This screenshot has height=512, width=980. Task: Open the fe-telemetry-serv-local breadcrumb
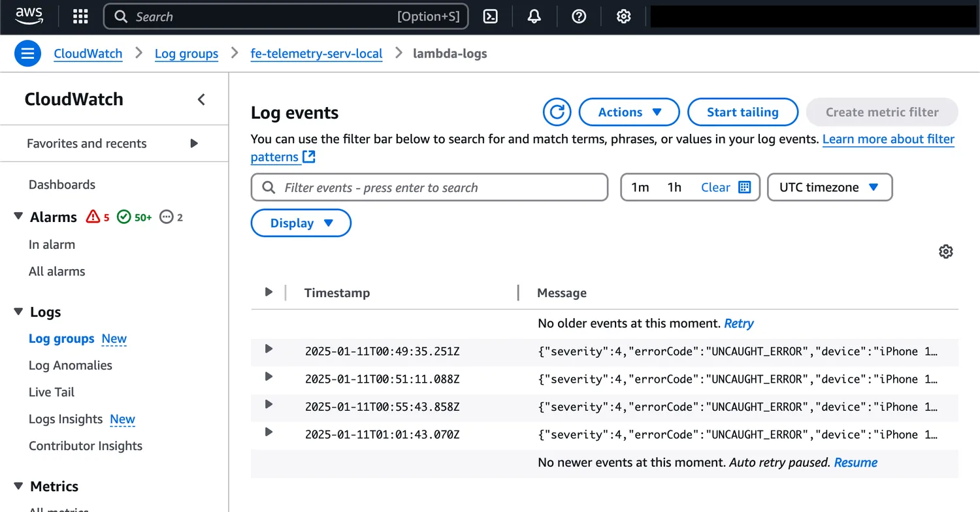[x=317, y=54]
